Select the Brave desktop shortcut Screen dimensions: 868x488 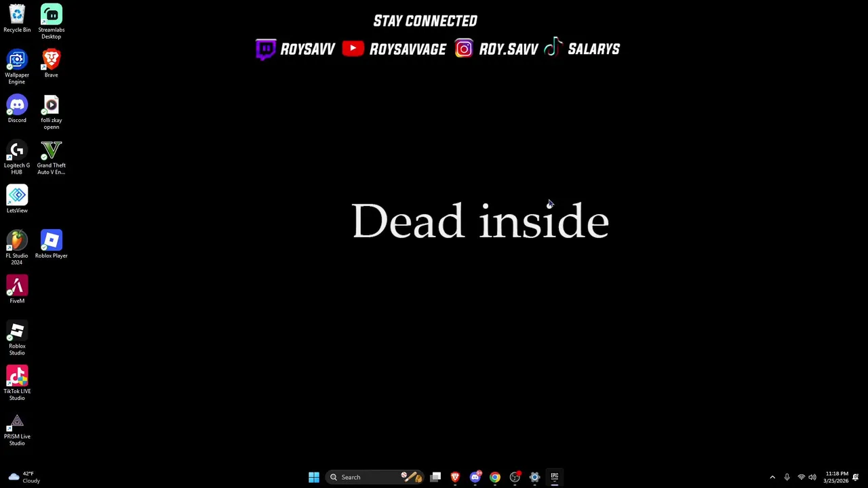(x=51, y=64)
